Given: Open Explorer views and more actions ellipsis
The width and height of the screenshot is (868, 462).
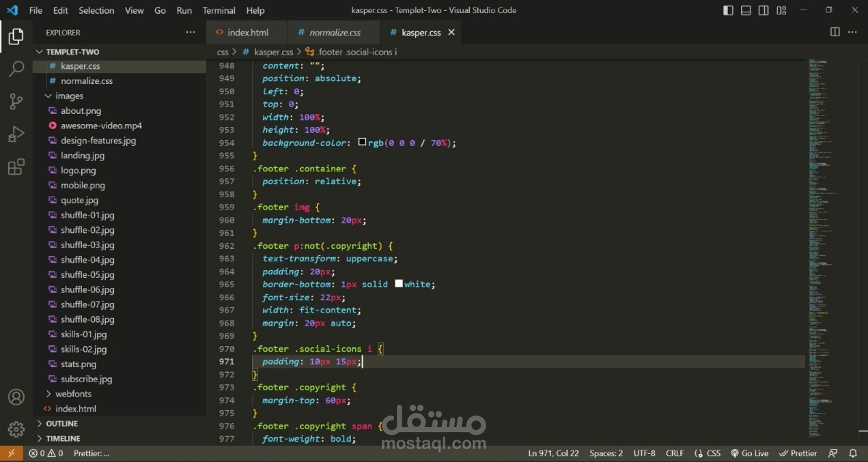Looking at the screenshot, I should (x=190, y=32).
